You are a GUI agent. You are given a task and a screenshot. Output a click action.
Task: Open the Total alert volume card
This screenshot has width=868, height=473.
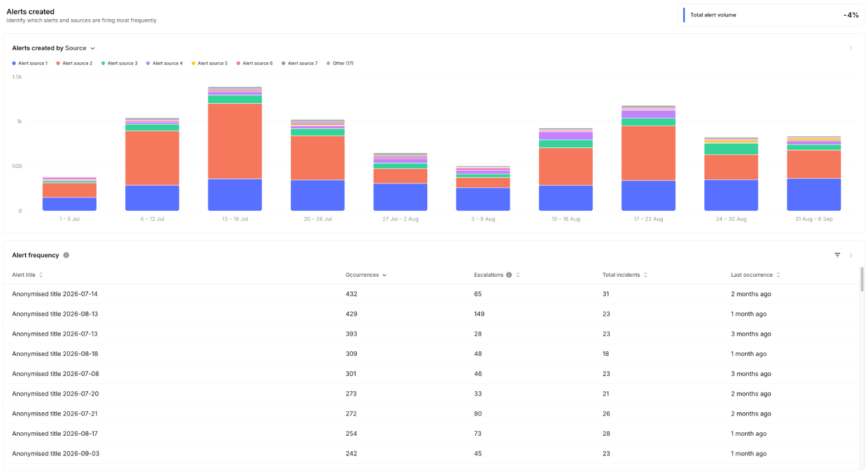point(771,15)
